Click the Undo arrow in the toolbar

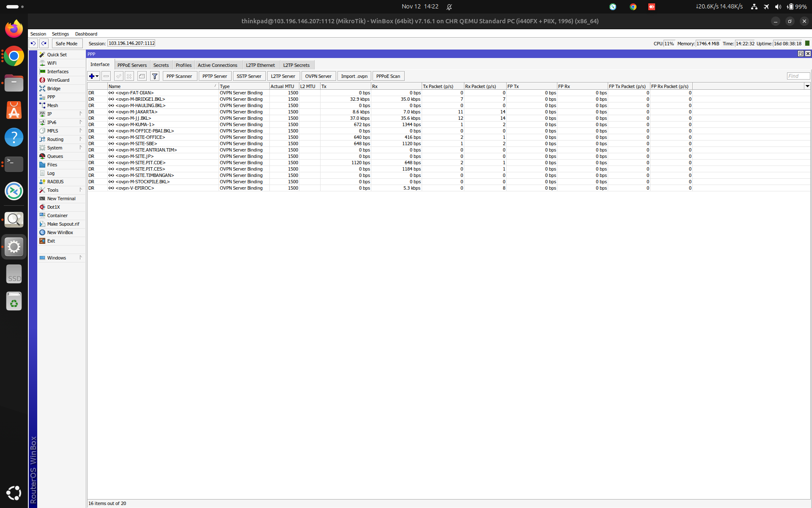(x=33, y=43)
